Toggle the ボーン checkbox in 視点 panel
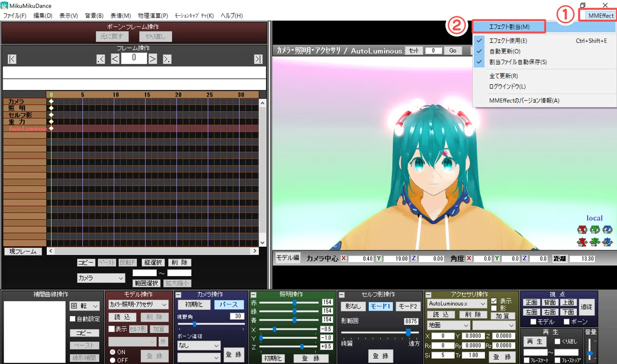Screen dimensions: 617x364 [x=567, y=322]
